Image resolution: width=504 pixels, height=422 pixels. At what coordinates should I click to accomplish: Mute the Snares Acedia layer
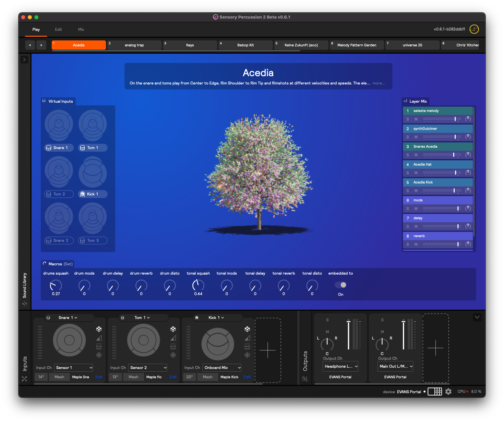click(416, 155)
